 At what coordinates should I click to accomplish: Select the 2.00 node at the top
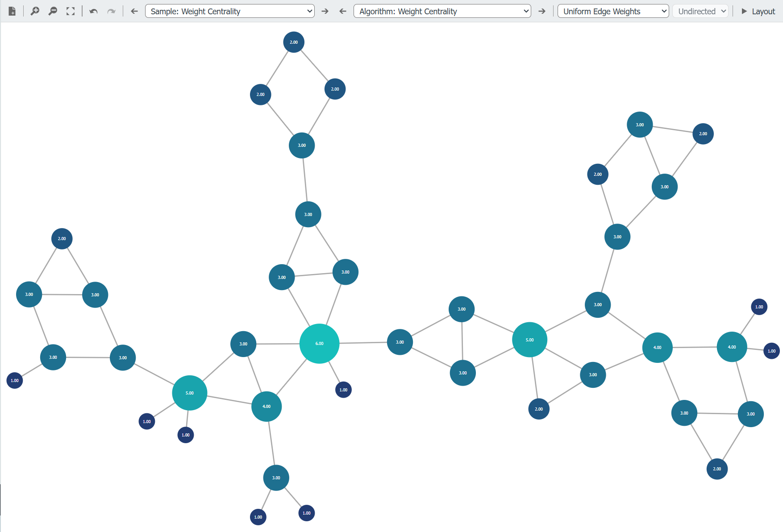tap(293, 42)
